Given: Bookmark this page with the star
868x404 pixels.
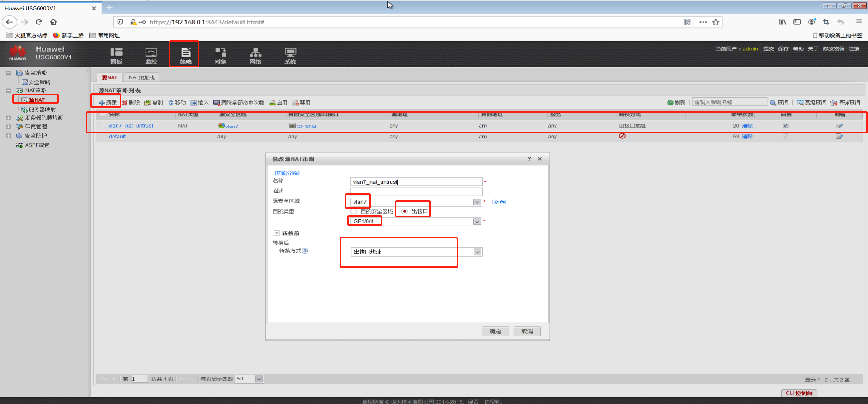Looking at the screenshot, I should pos(716,22).
